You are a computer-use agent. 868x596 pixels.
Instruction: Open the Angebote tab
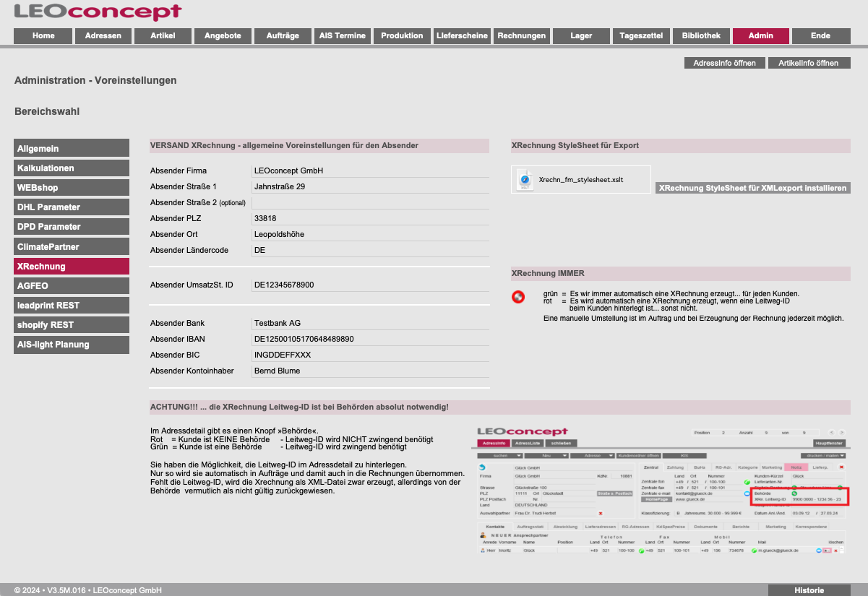223,35
